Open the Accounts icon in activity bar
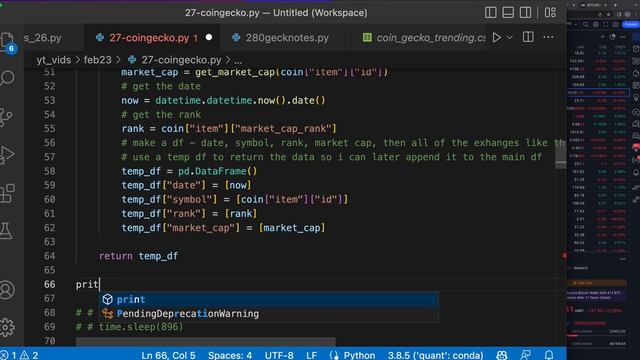The width and height of the screenshot is (640, 360). pos(7,290)
